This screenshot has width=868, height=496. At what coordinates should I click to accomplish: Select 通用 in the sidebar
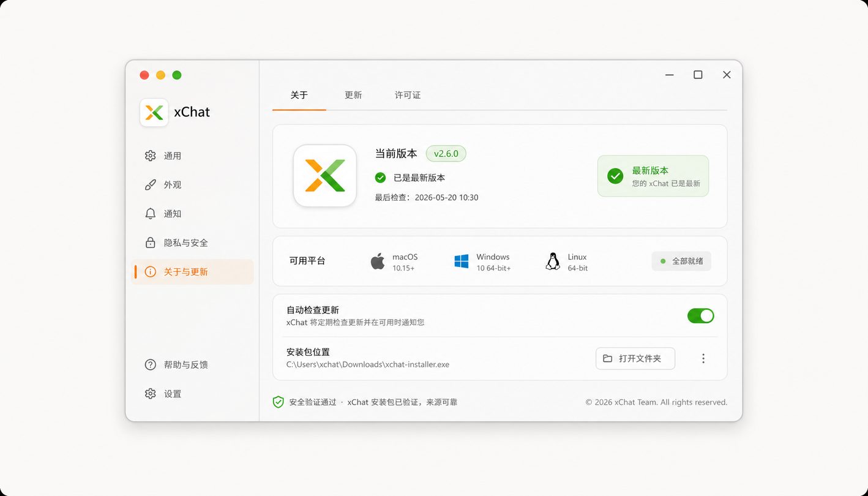tap(193, 156)
